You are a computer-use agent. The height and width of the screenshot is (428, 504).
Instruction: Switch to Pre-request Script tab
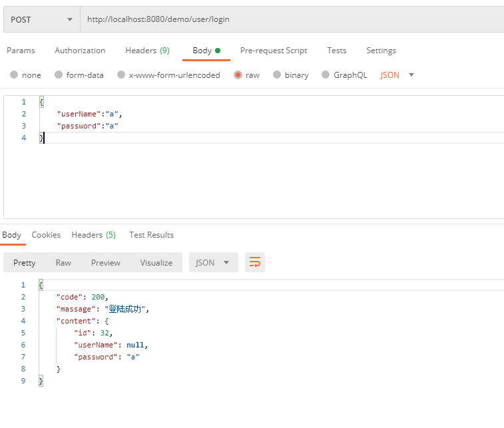(x=274, y=51)
